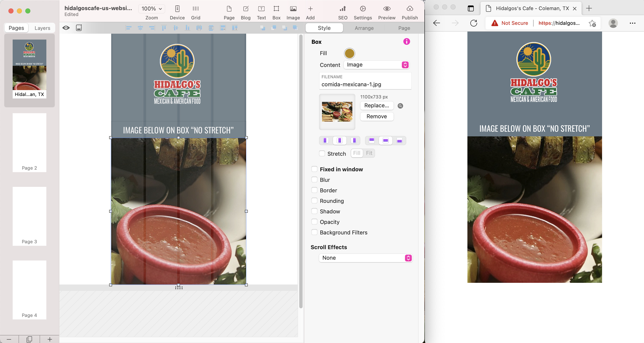The image size is (644, 343).
Task: Distribute objects vertically
Action: [x=211, y=28]
